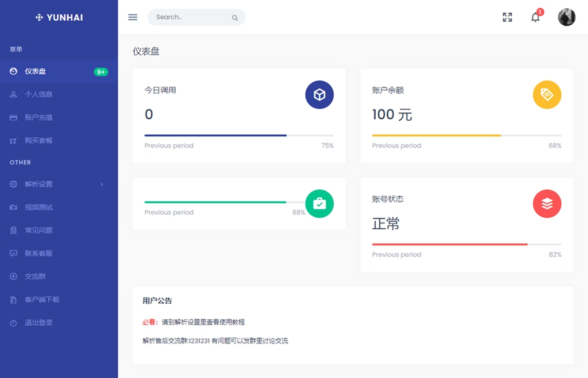
Task: Click the blue cube icon on 今日调用
Action: coord(319,95)
